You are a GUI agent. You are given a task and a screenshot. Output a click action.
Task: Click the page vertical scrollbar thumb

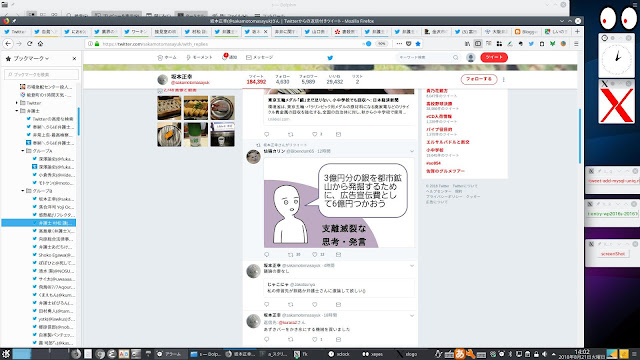(580, 136)
